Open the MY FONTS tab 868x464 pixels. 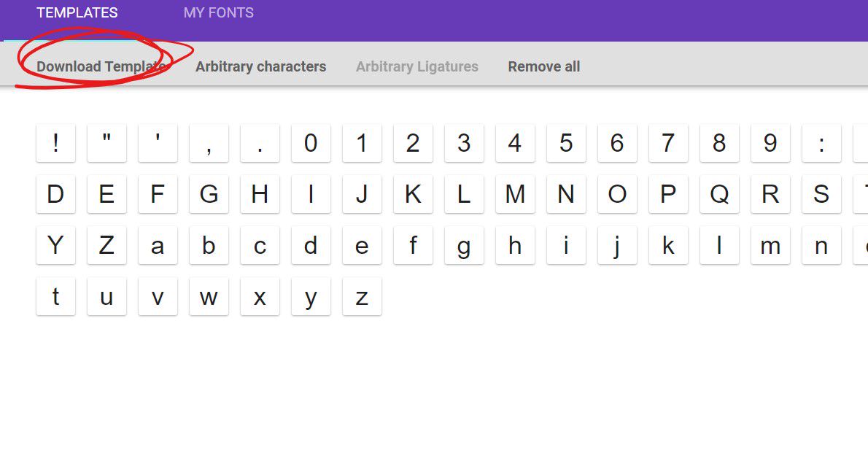(219, 12)
